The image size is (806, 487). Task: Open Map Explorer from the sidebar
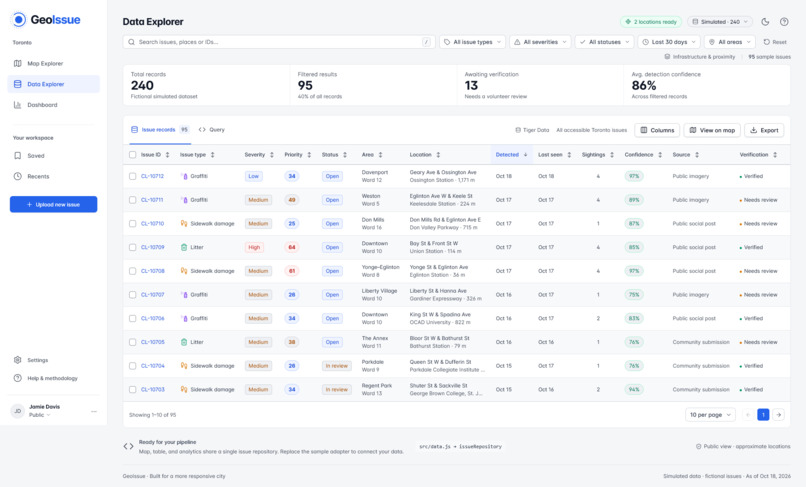(53, 63)
